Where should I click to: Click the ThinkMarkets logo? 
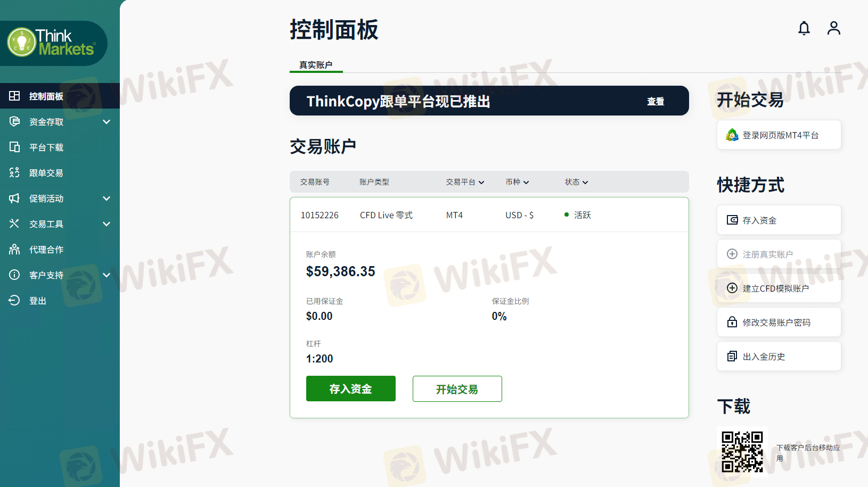click(x=52, y=43)
